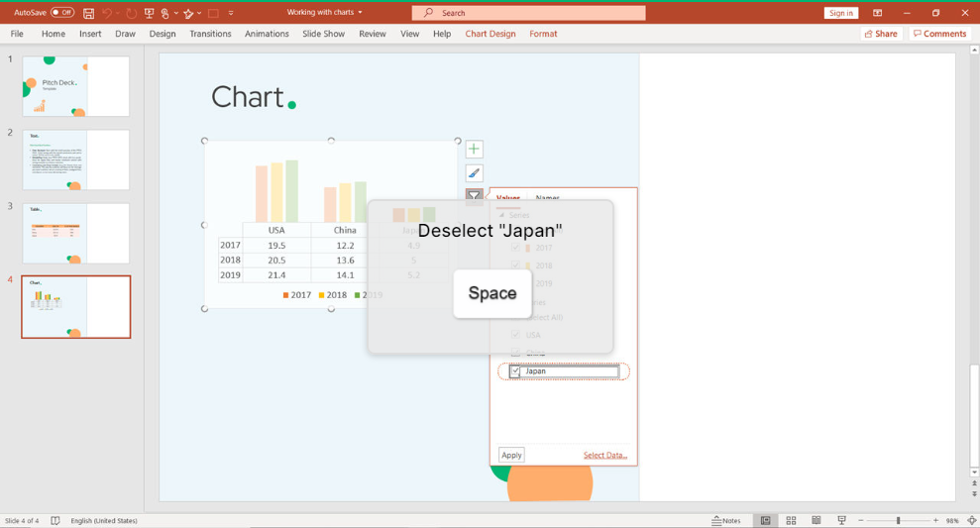Open the File menu
Screen dimensions: 980x528
click(17, 34)
